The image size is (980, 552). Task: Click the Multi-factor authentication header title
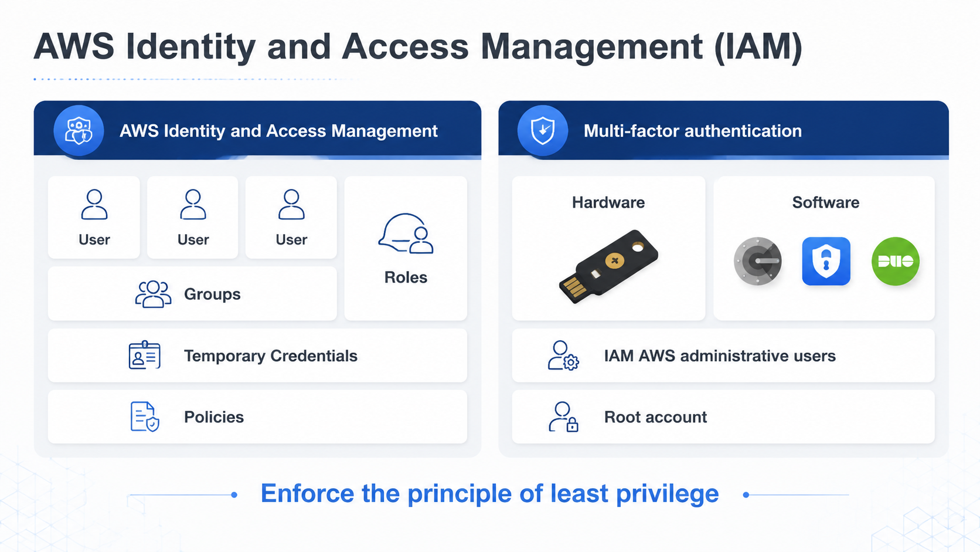pos(693,131)
